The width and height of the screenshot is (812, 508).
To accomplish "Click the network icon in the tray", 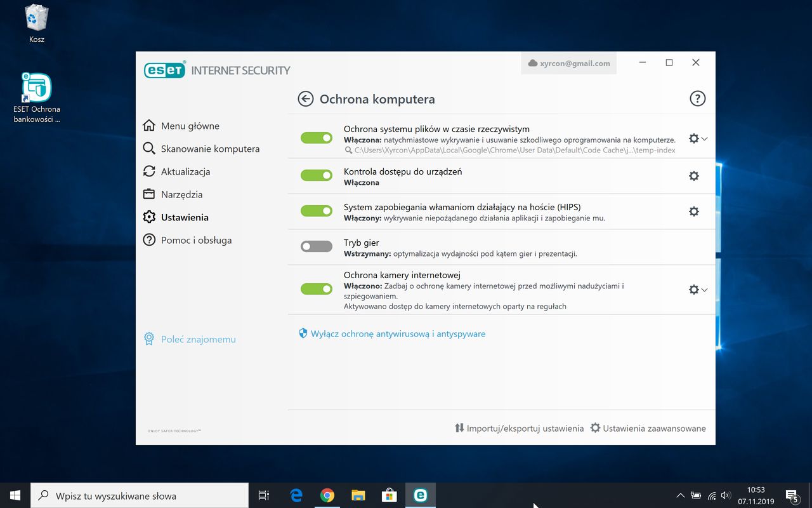I will (x=712, y=495).
